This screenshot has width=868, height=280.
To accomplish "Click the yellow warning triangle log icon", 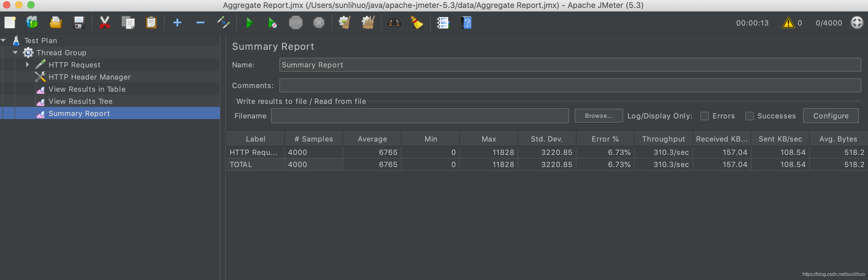I will tap(788, 23).
